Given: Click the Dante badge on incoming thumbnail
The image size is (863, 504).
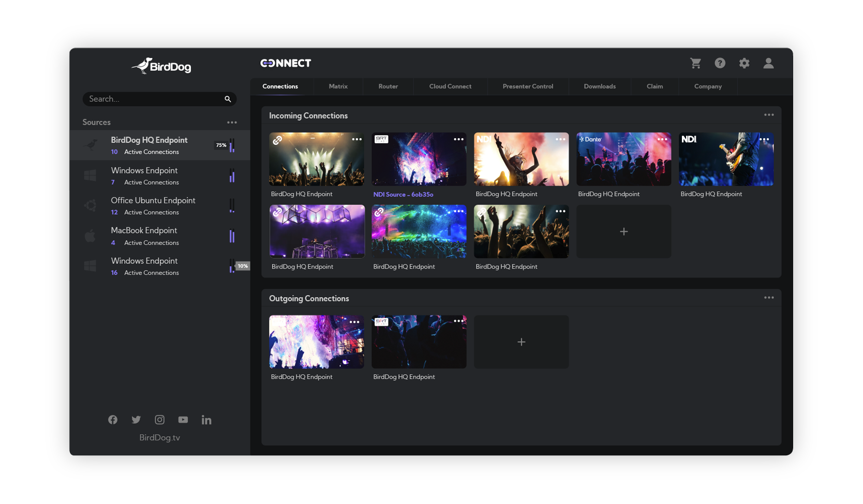Looking at the screenshot, I should point(590,139).
